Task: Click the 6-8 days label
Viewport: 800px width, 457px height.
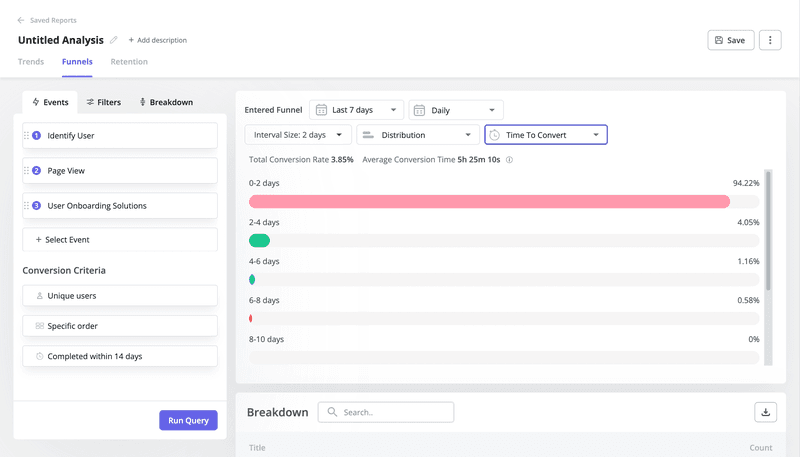Action: click(264, 300)
